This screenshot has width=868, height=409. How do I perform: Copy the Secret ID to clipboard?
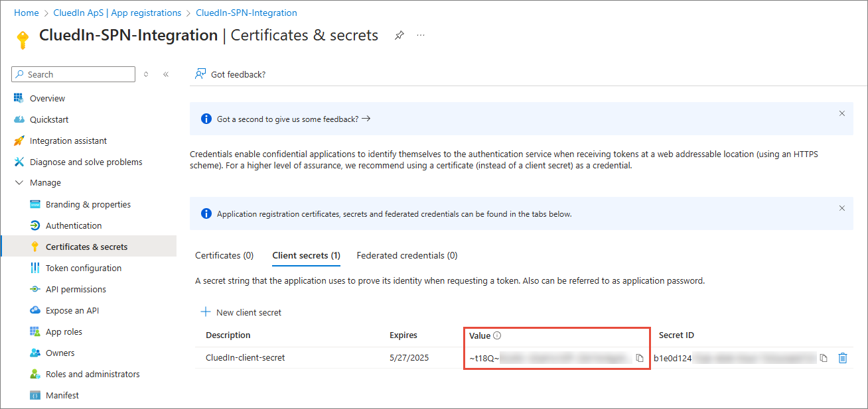824,358
